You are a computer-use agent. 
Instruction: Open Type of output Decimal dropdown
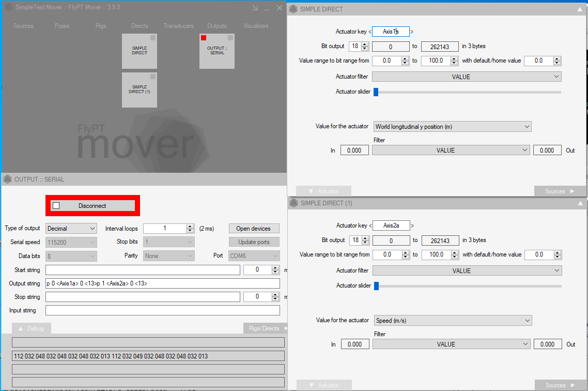pyautogui.click(x=71, y=229)
